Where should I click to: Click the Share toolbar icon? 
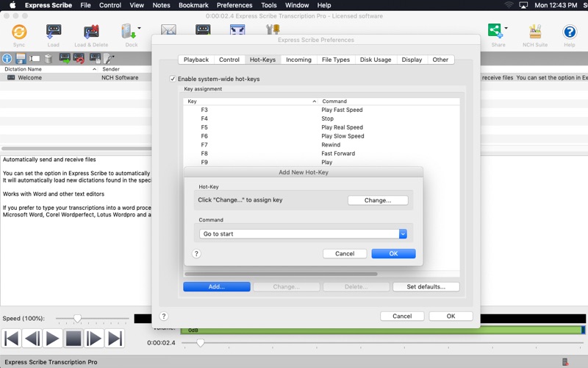click(x=496, y=32)
